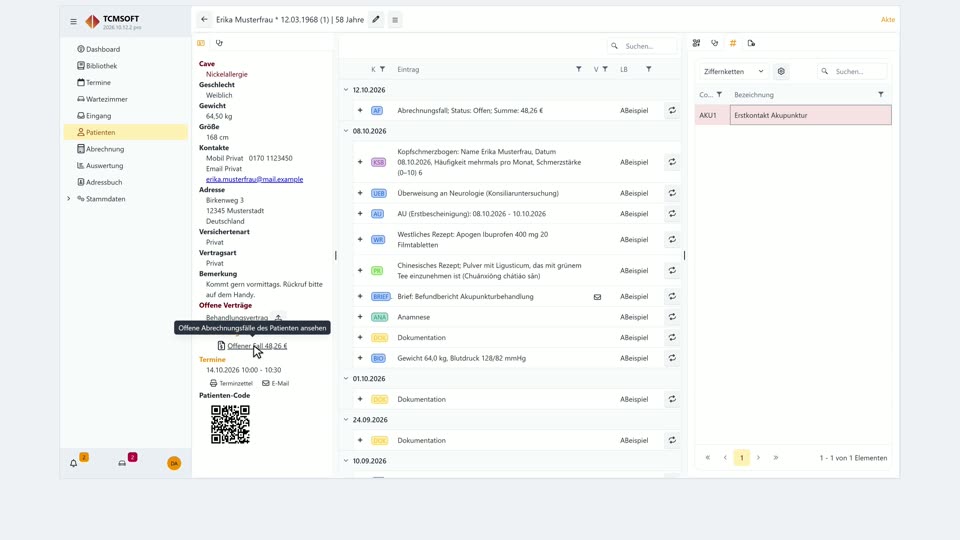Image resolution: width=960 pixels, height=540 pixels.
Task: Filter the K column
Action: [x=383, y=69]
